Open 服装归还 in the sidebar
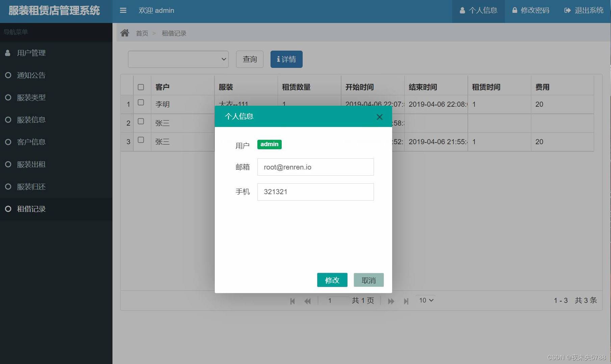 56,187
